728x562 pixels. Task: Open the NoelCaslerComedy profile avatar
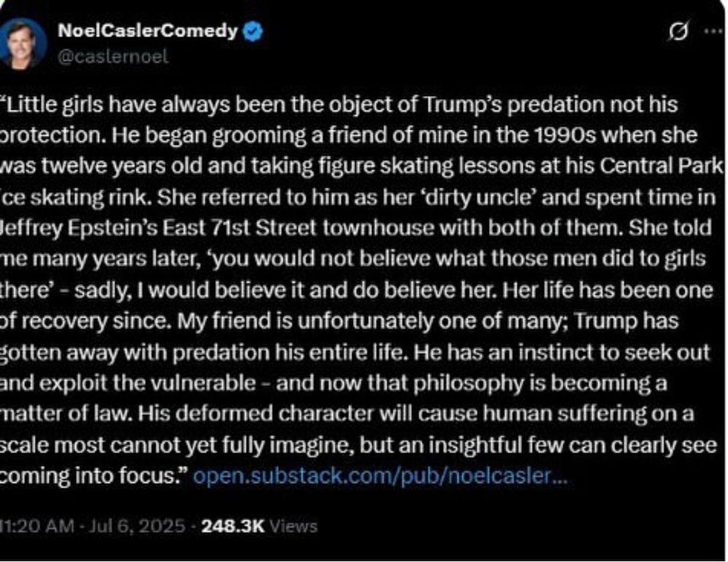[x=24, y=42]
